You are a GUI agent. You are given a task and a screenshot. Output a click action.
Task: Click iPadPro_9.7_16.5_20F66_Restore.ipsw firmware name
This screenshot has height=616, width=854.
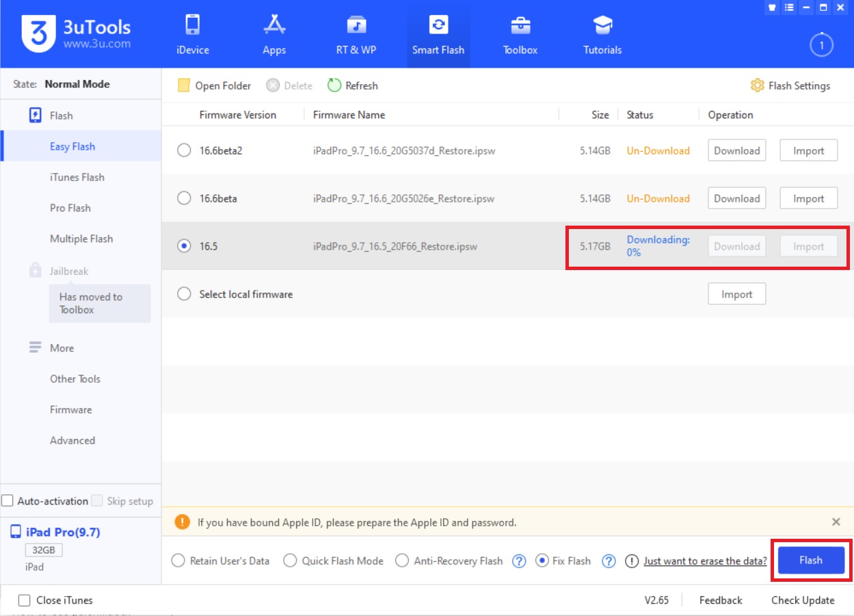(395, 246)
